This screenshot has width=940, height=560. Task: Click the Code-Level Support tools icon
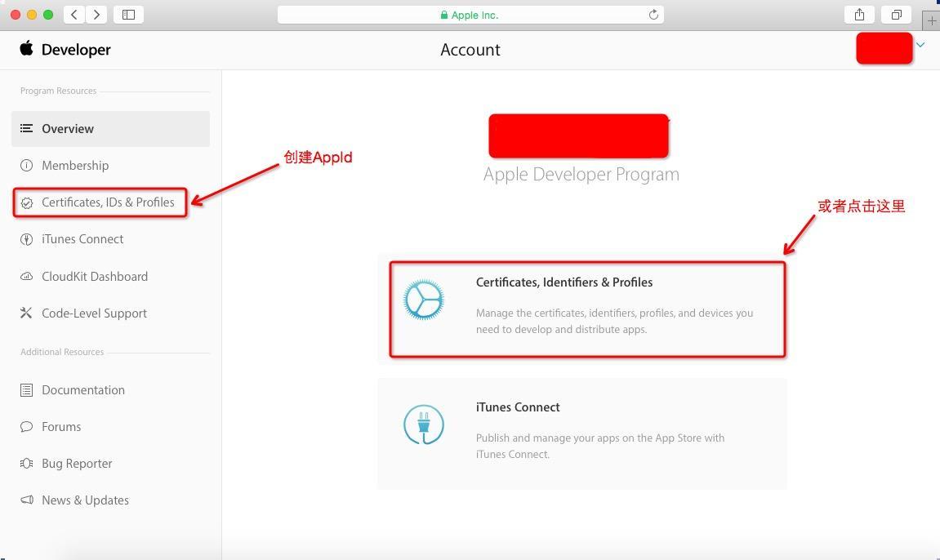(26, 313)
